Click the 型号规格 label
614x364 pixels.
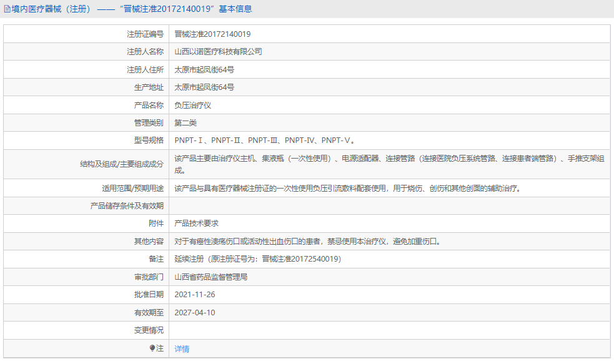point(149,140)
